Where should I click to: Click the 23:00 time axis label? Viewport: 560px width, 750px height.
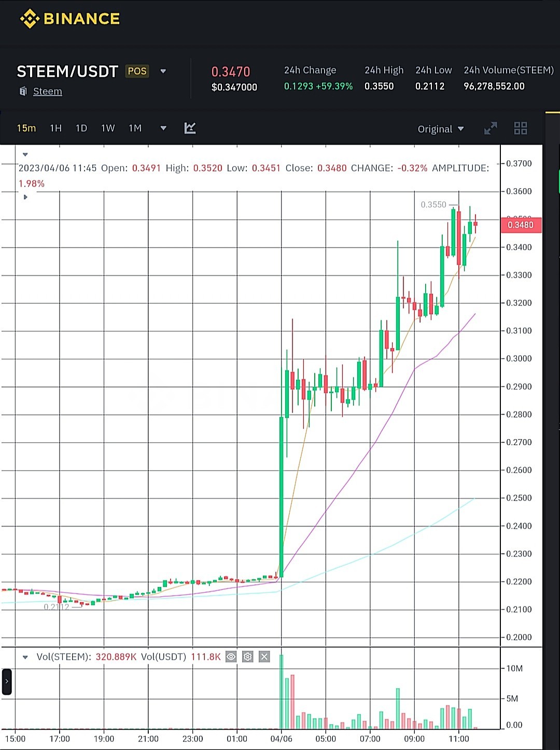pos(193,739)
